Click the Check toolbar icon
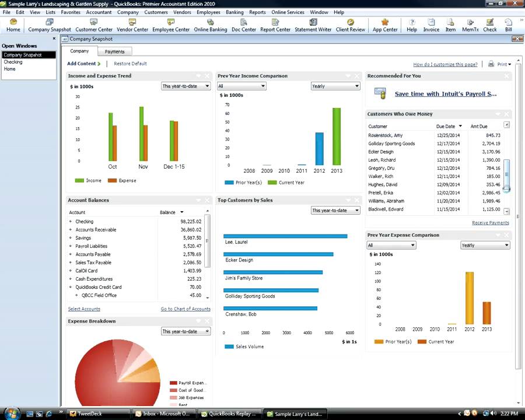 pyautogui.click(x=490, y=26)
